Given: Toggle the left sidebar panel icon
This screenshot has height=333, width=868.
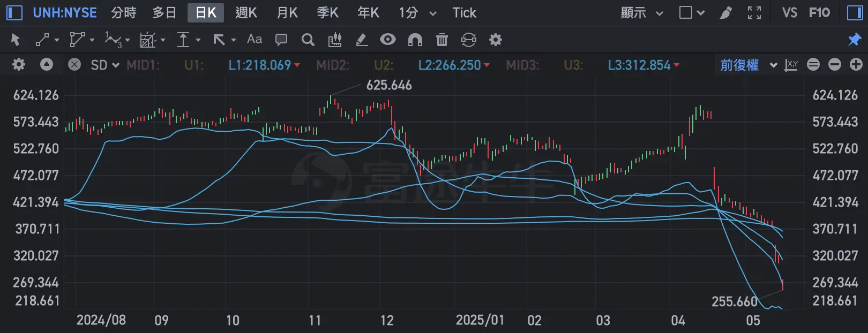Looking at the screenshot, I should (14, 12).
